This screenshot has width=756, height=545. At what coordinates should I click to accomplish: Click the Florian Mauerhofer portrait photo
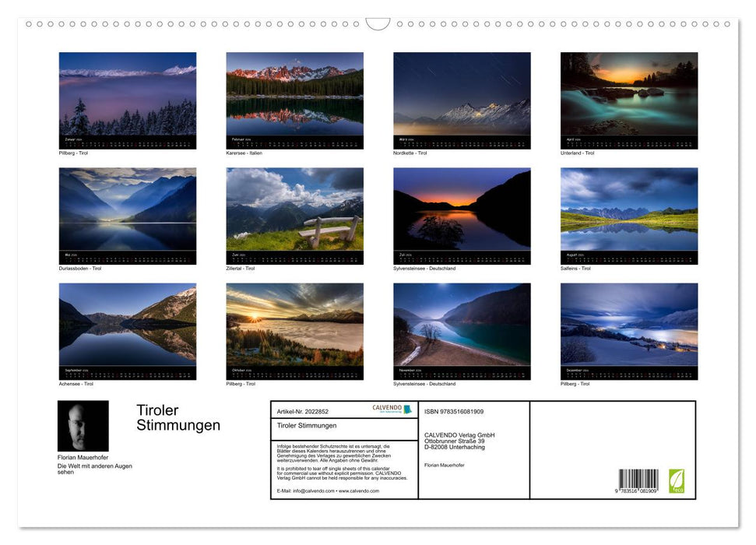click(83, 426)
